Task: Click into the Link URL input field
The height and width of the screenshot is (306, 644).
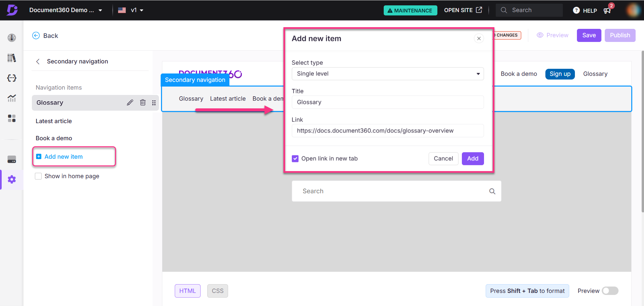Action: [x=388, y=131]
